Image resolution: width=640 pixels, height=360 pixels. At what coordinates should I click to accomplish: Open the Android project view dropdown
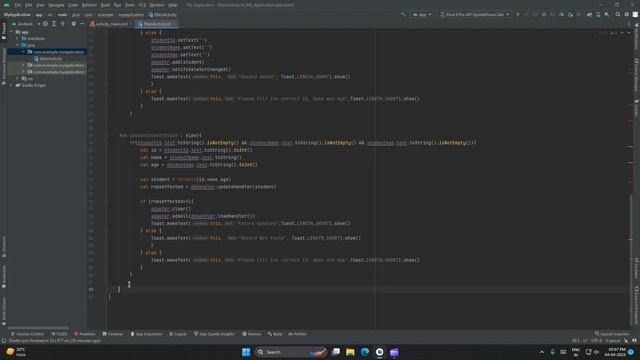point(25,24)
